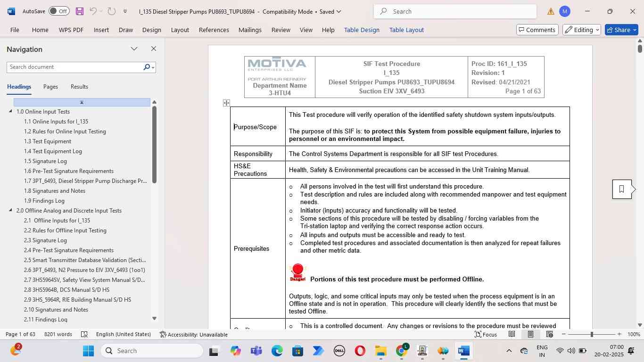Viewport: 644px width, 362px height.
Task: Collapse 2.0 Offline Analog and Discrete heading
Action: pyautogui.click(x=11, y=211)
